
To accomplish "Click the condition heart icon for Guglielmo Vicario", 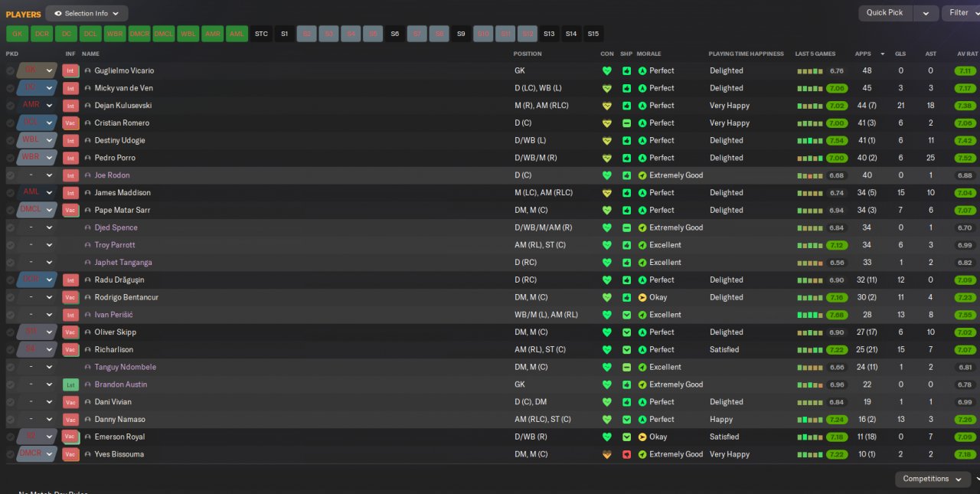I will [x=607, y=70].
